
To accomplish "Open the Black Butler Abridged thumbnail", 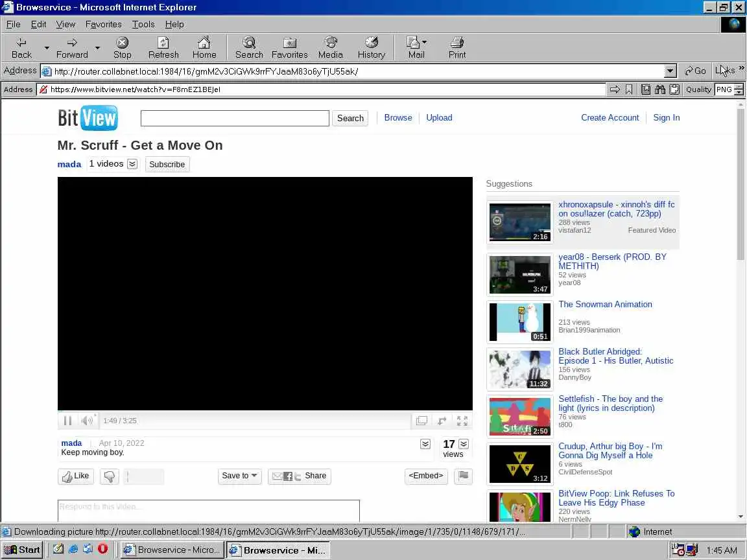I will coord(520,369).
